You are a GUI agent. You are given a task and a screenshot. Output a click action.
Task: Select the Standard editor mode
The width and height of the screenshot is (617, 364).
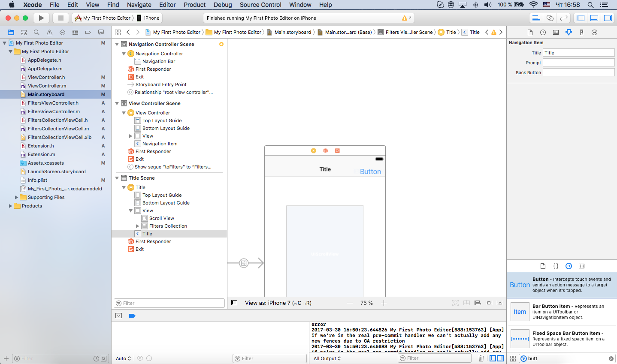click(x=536, y=18)
